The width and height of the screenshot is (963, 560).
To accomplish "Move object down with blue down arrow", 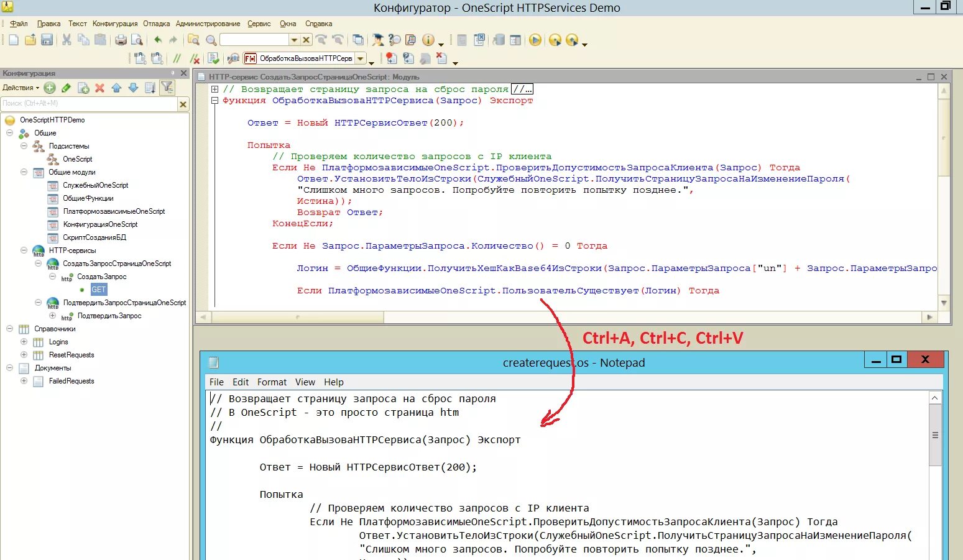I will [x=133, y=88].
